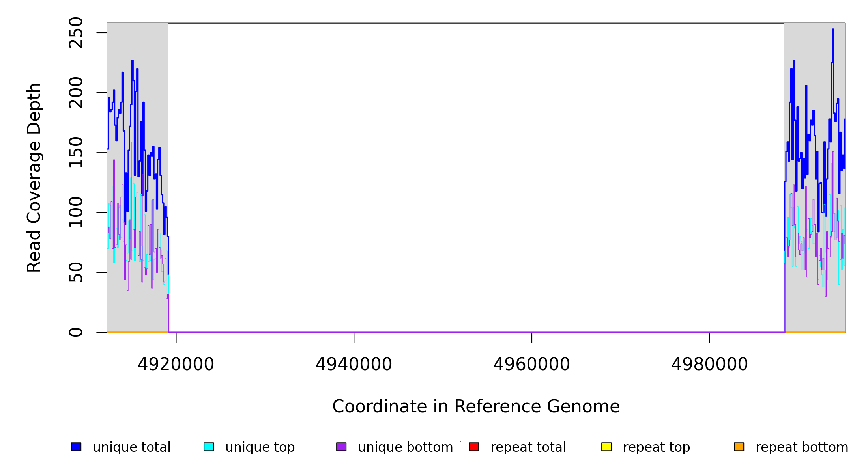Select the "repeat top" legend label

[x=657, y=447]
